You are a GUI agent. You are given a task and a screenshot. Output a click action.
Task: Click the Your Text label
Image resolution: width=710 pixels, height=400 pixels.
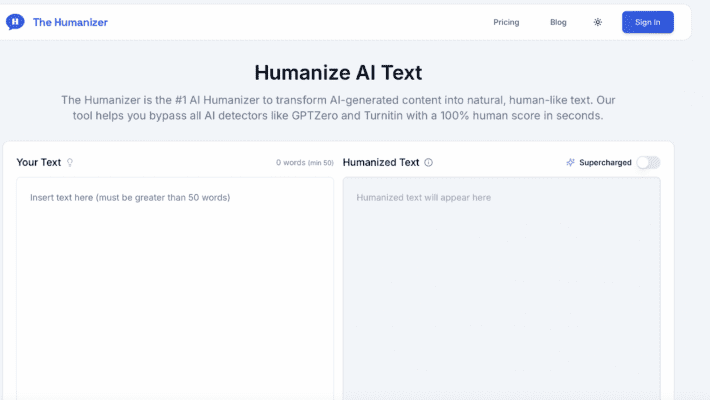tap(38, 163)
